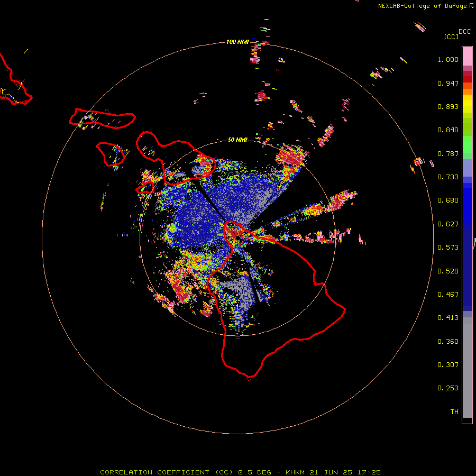Screen dimensions: 476x476
Task: Click the 50 NMI range ring label
Action: tap(237, 140)
